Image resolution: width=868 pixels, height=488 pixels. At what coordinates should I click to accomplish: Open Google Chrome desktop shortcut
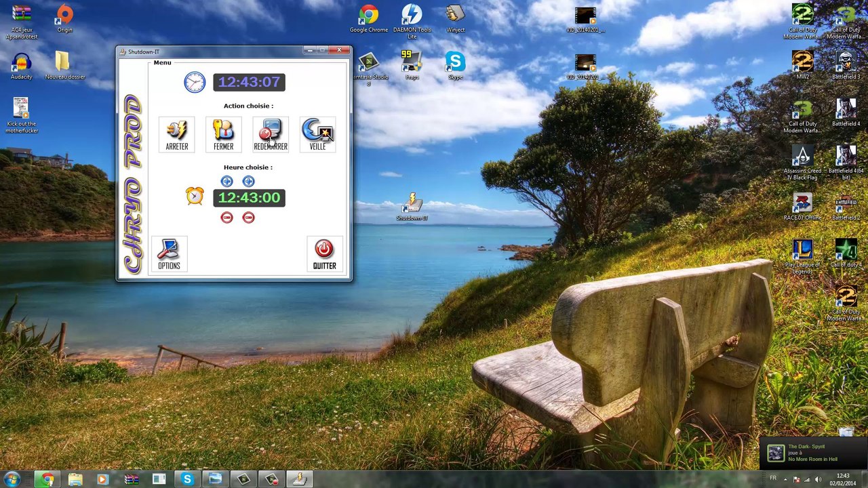369,18
